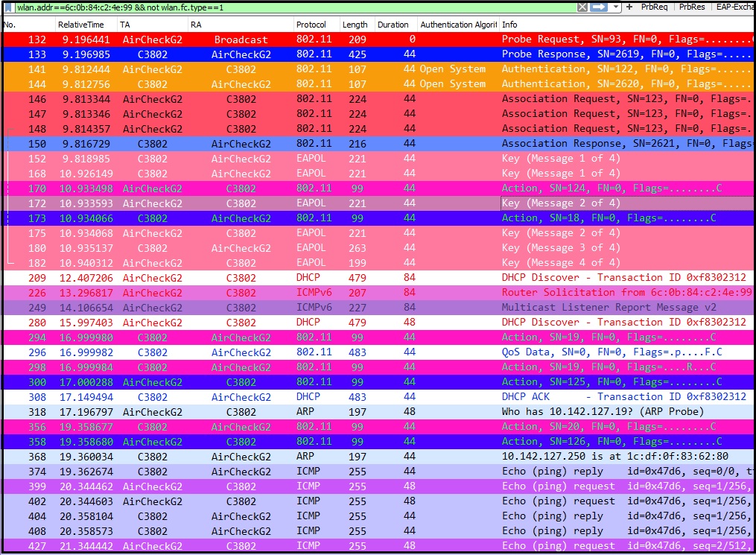The image size is (756, 555).
Task: Select packet 368 ARP reply row
Action: pyautogui.click(x=378, y=457)
